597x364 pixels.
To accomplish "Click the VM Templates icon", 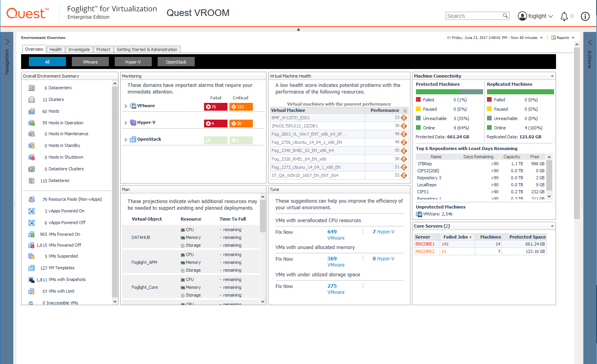I will (x=32, y=268).
